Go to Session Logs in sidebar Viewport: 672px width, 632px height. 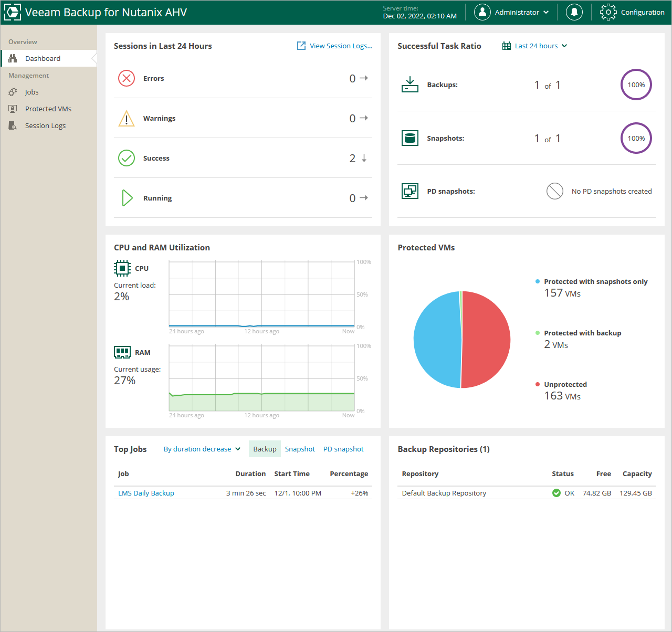(x=45, y=125)
